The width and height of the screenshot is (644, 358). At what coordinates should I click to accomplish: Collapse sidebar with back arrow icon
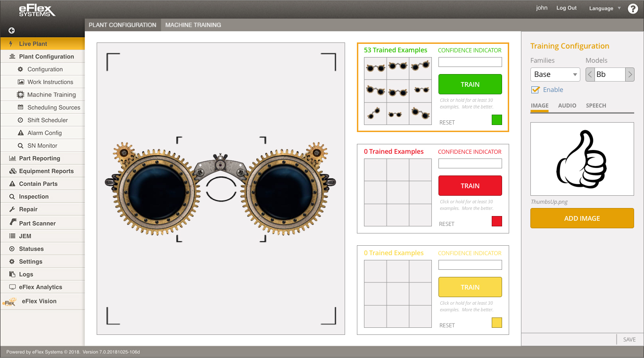12,31
